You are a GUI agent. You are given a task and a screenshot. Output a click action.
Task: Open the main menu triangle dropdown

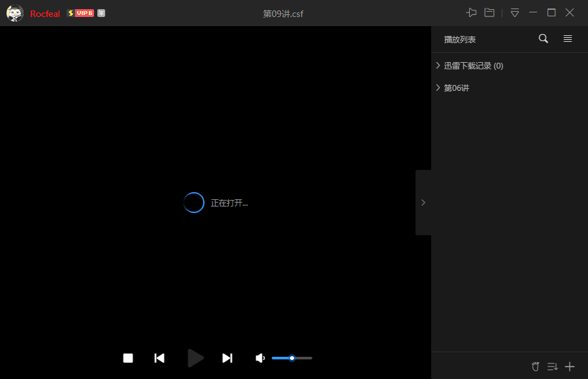pyautogui.click(x=515, y=12)
